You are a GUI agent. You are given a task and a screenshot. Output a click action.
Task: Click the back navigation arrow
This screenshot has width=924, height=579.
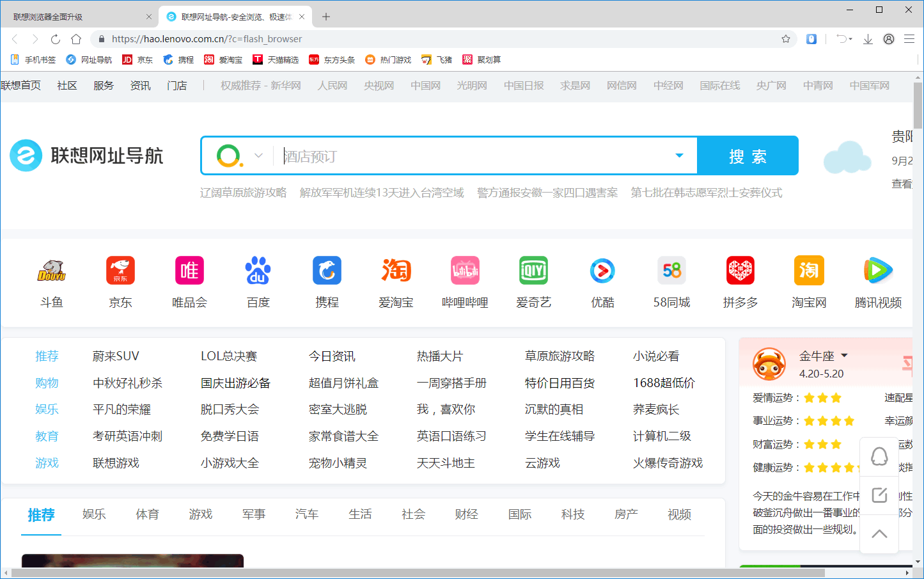click(x=15, y=39)
